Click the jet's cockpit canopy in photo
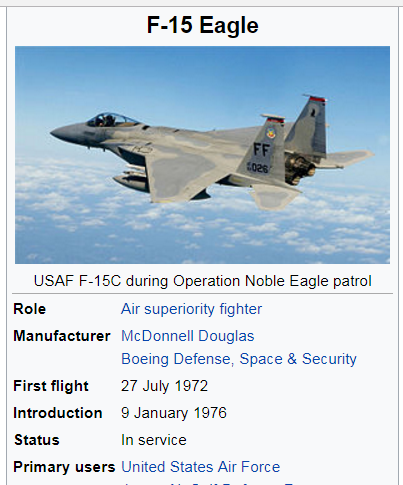The image size is (403, 485). [x=112, y=120]
